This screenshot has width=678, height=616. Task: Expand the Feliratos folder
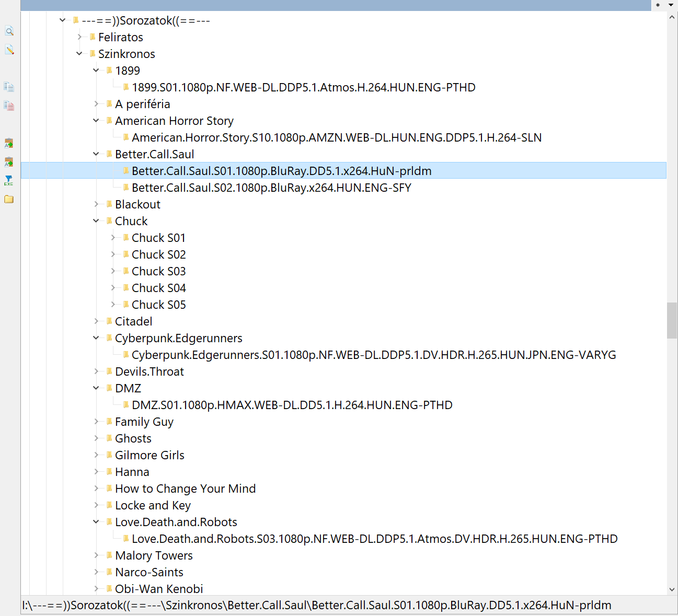coord(79,37)
